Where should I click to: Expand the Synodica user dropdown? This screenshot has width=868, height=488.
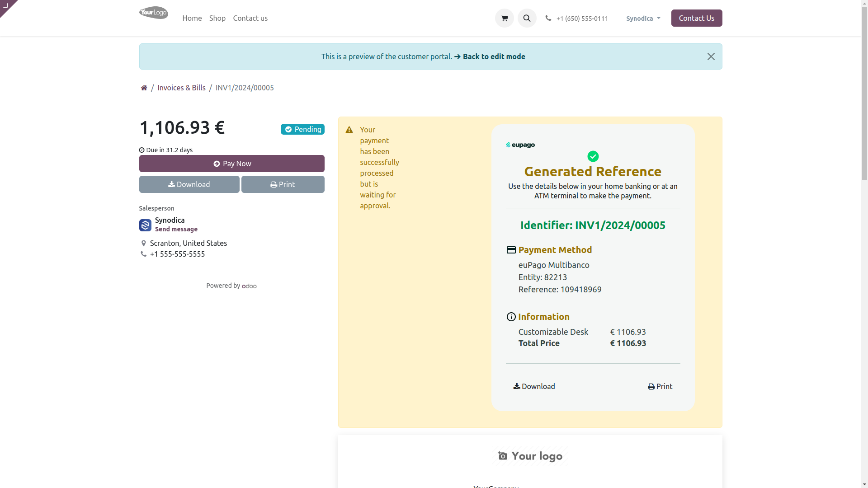pyautogui.click(x=643, y=19)
